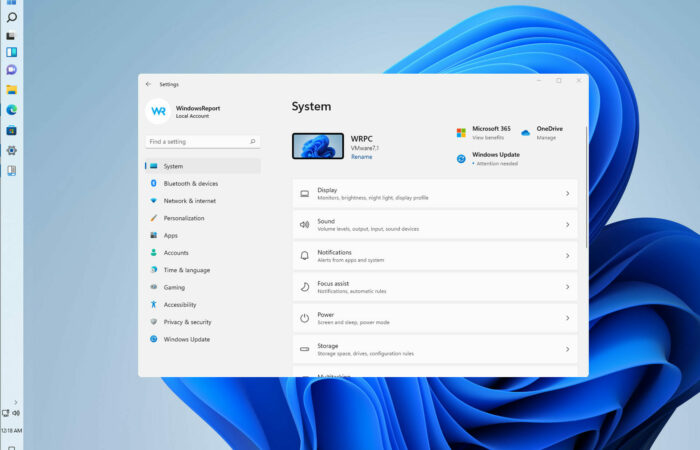Click Notifications bell icon

[x=304, y=256]
